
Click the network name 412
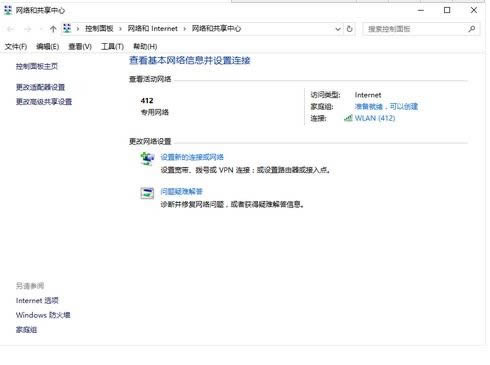tap(147, 100)
